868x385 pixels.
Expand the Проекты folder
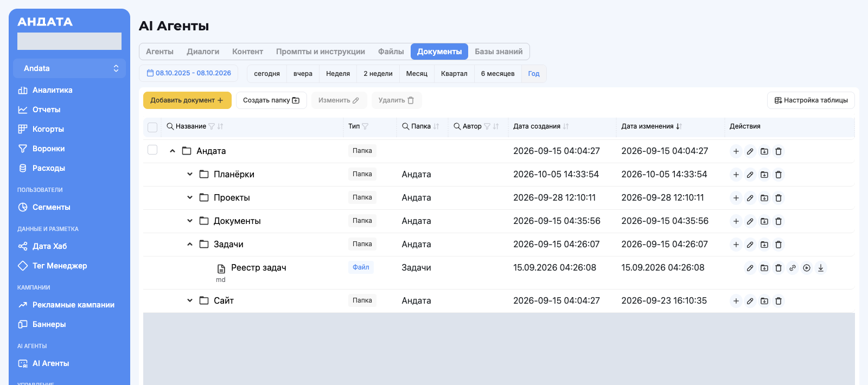coord(190,197)
